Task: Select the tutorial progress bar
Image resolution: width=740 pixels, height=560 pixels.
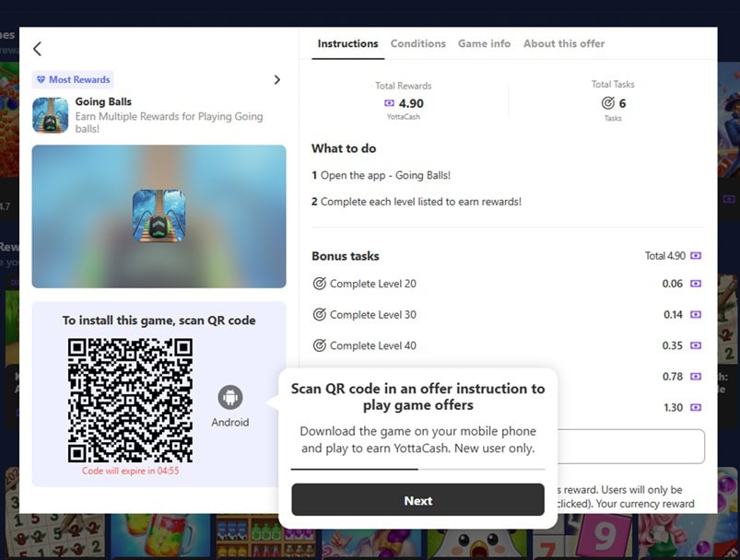Action: [x=417, y=470]
